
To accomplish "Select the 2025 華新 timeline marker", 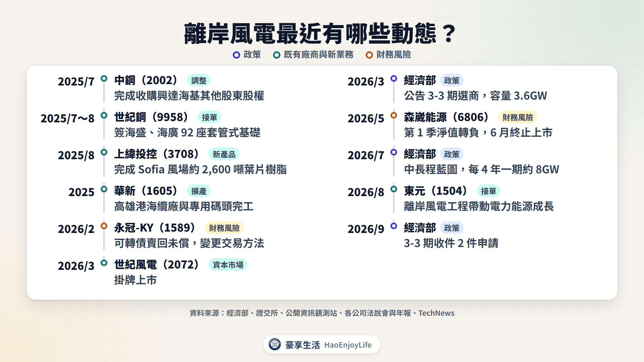I will 104,189.
